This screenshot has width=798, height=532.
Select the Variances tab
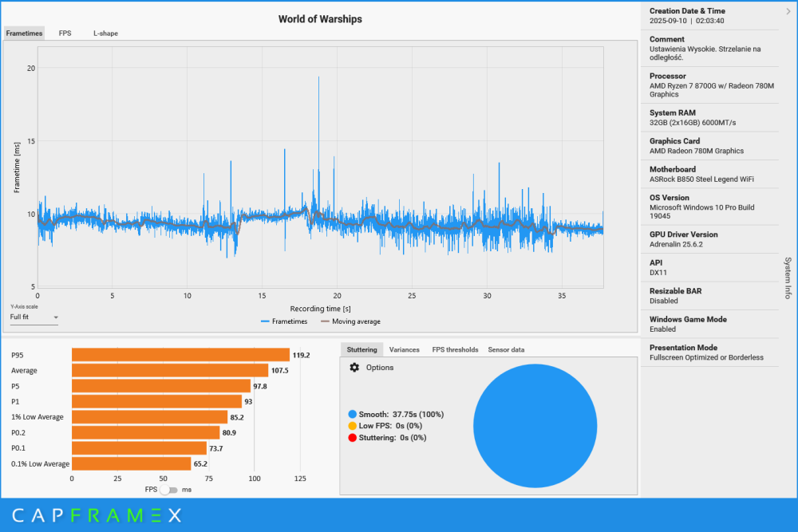click(x=404, y=349)
